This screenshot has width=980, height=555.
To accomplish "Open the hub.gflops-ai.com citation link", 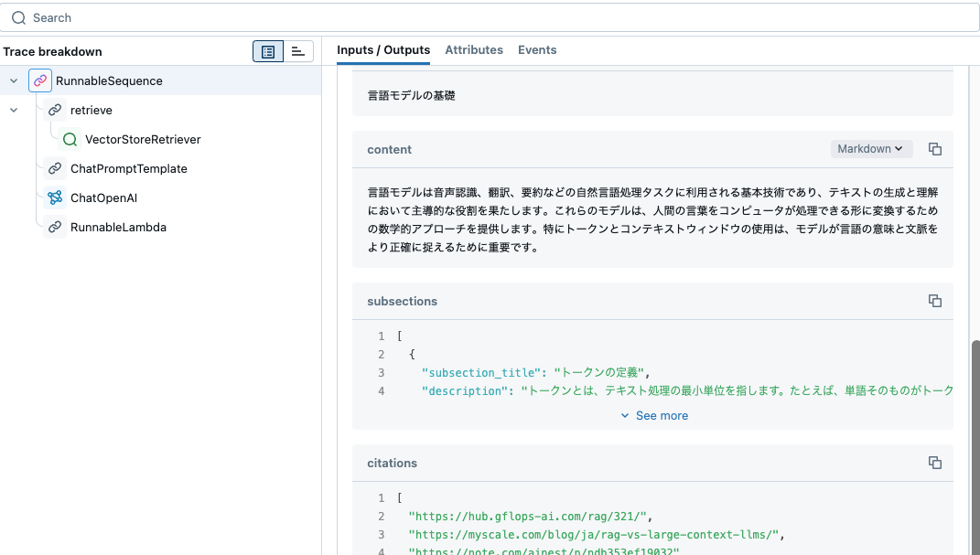I will (527, 516).
